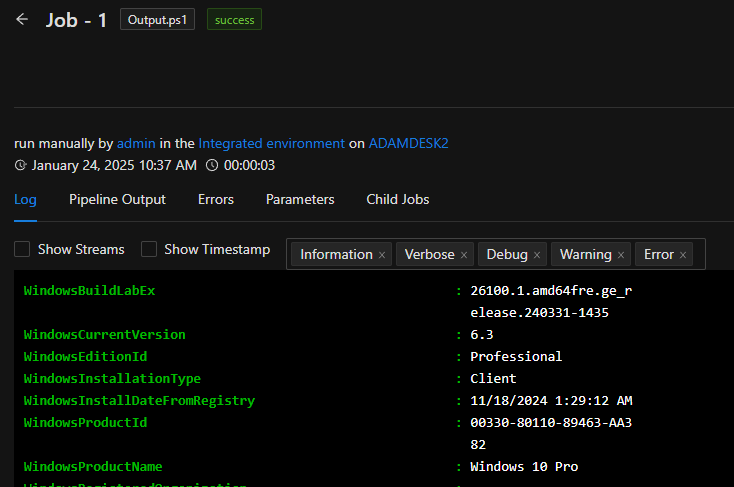Remove the Warning filter tag

point(621,255)
